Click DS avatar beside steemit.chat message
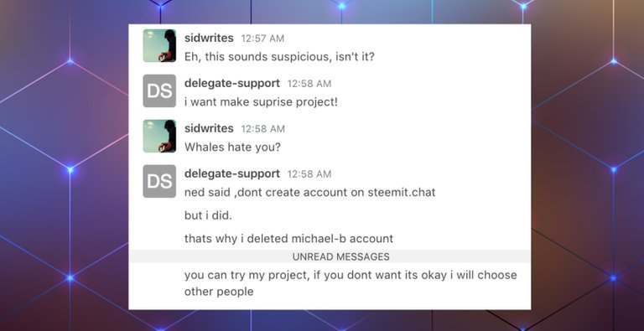Image resolution: width=644 pixels, height=331 pixels. (159, 181)
